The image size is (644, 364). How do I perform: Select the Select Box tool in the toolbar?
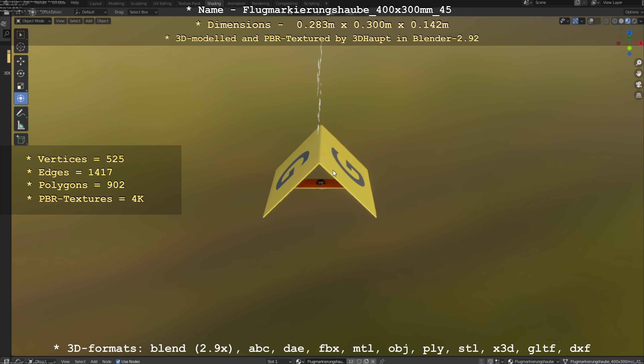[x=21, y=34]
